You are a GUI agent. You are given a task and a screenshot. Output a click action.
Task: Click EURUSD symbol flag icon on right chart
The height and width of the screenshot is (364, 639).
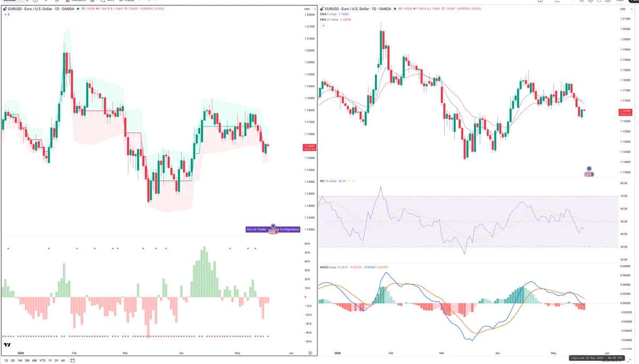(x=322, y=9)
